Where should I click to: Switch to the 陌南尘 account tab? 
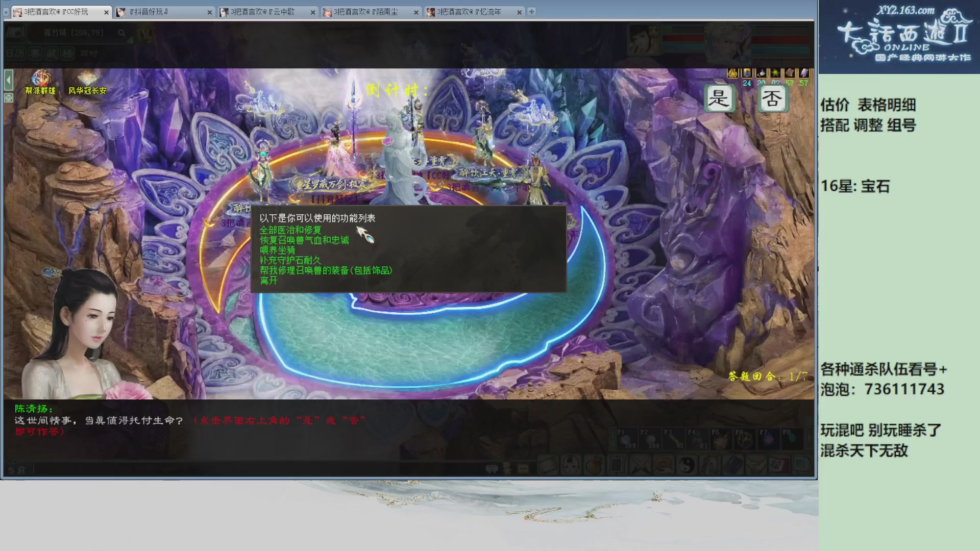pyautogui.click(x=366, y=12)
